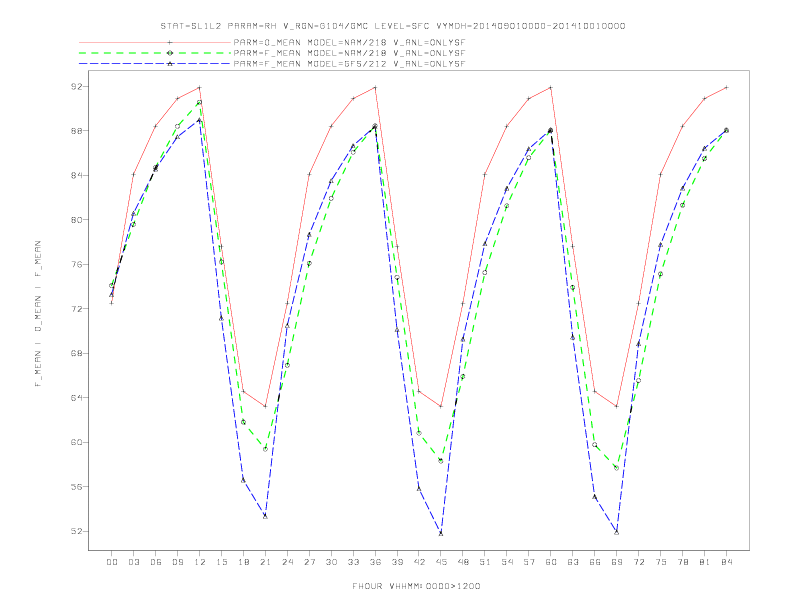Click x-axis tick label 45

[441, 562]
